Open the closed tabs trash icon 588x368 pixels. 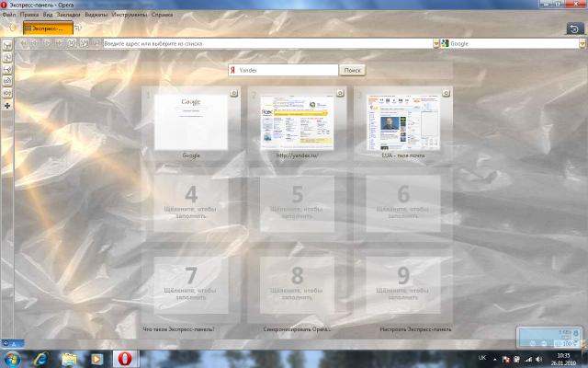574,29
